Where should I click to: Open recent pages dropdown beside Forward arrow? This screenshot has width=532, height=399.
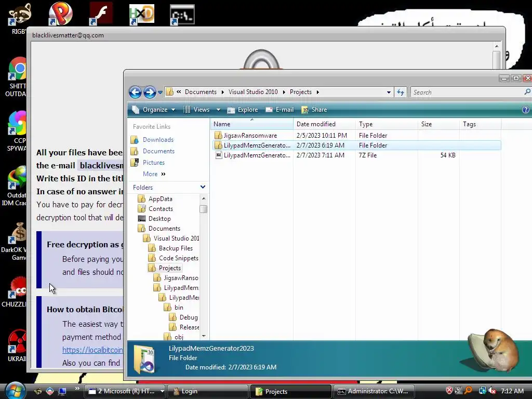tap(160, 92)
